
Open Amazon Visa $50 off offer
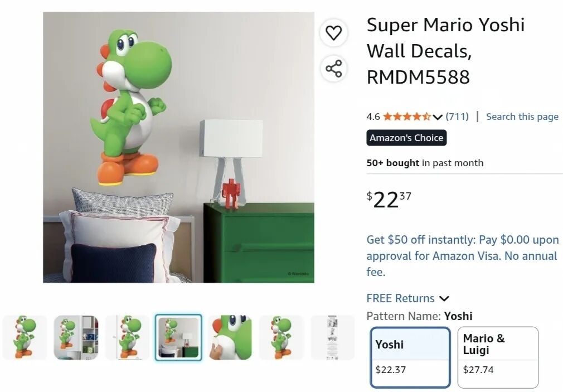463,256
